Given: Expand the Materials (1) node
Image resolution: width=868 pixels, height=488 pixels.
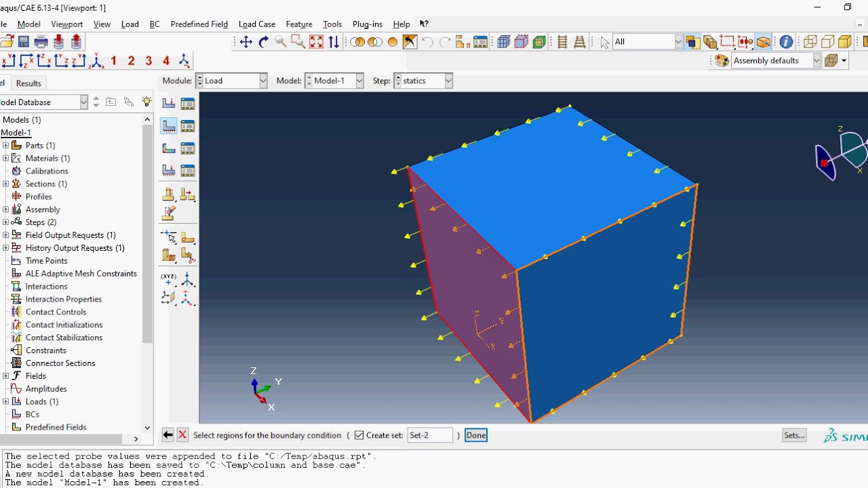Looking at the screenshot, I should tap(5, 158).
